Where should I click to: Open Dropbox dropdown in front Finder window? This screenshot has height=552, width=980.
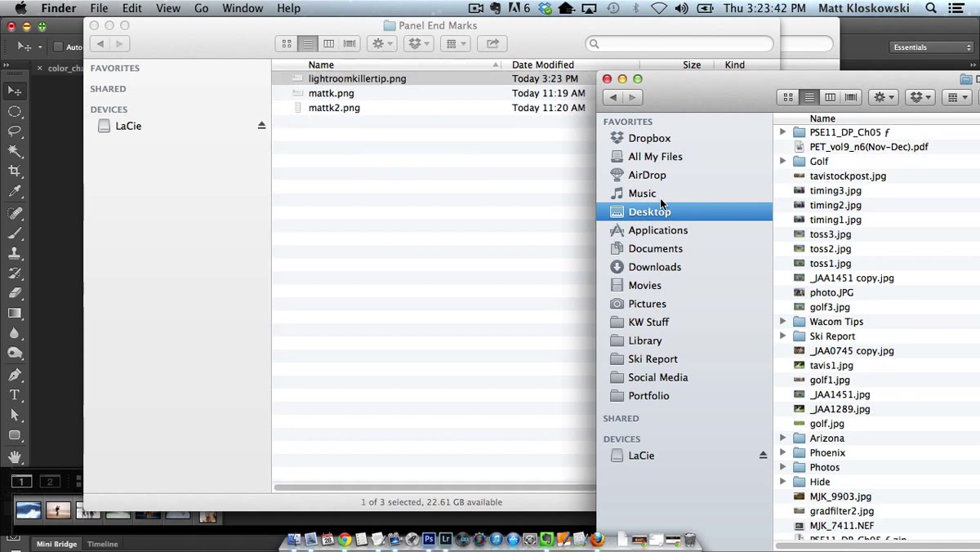920,97
